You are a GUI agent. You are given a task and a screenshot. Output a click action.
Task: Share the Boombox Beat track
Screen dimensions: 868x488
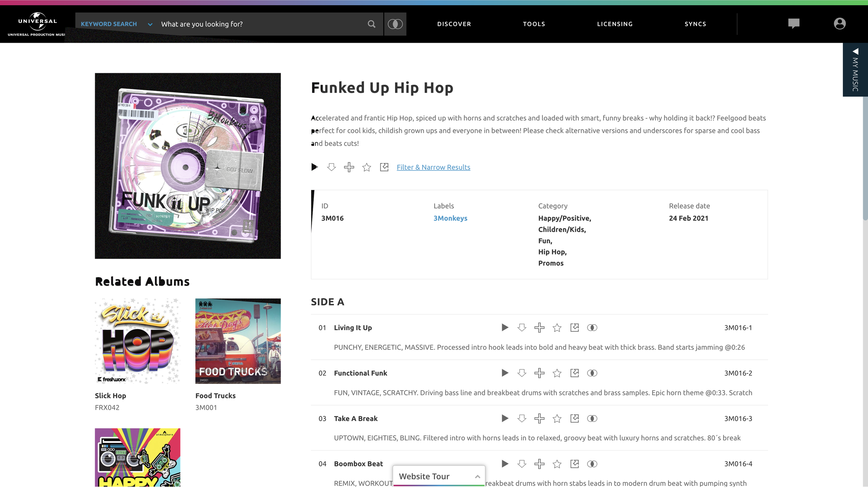tap(575, 464)
